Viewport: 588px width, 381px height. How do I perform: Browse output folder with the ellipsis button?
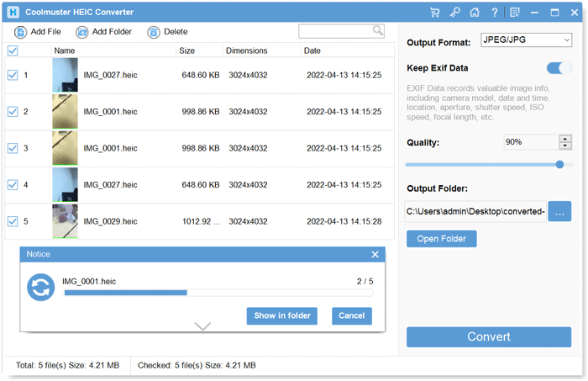click(559, 212)
